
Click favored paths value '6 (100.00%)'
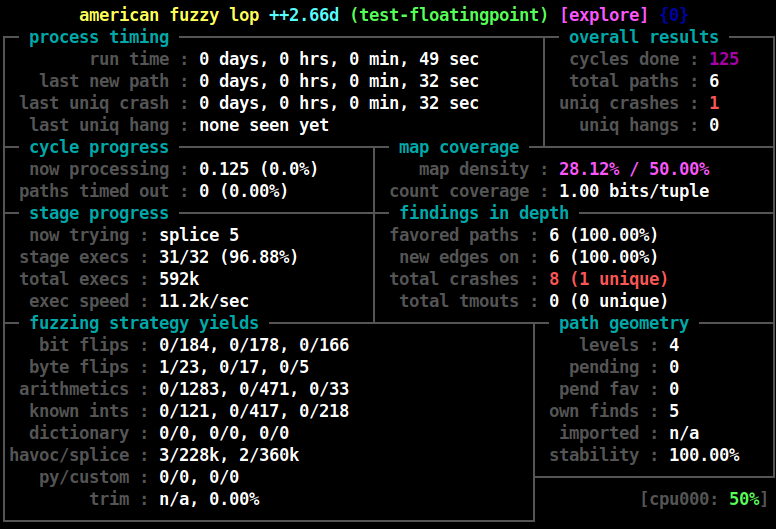point(604,235)
